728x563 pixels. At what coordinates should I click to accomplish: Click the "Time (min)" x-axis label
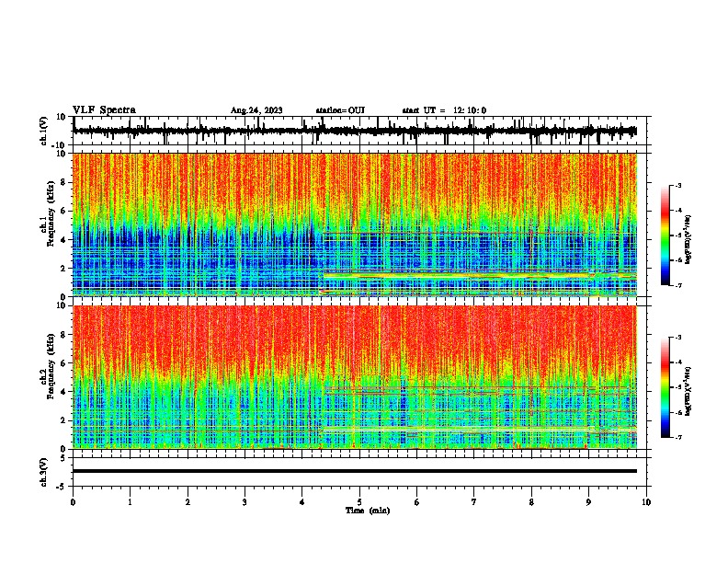point(368,511)
